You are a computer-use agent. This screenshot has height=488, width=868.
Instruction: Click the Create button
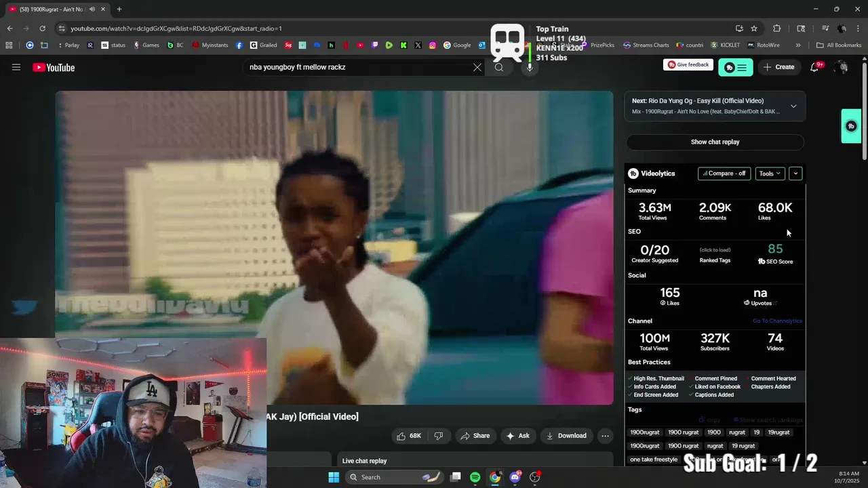click(778, 67)
